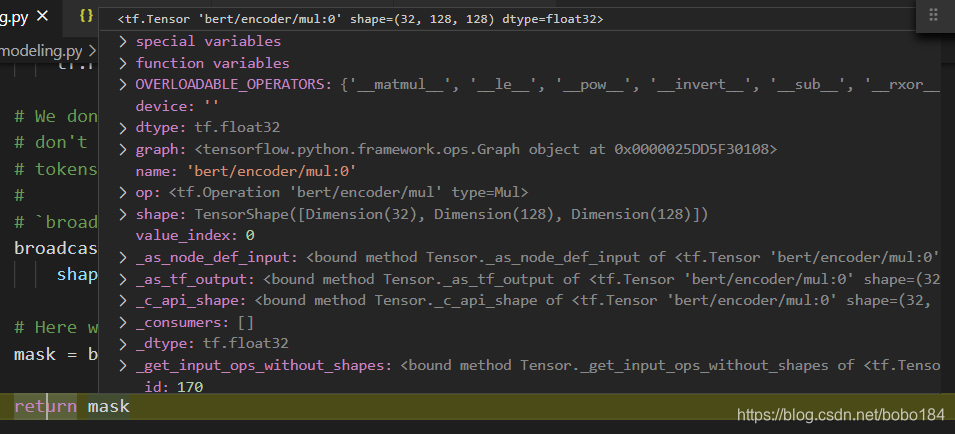Click the '# We don' comment line
Viewport: 955px width, 434px height.
56,116
